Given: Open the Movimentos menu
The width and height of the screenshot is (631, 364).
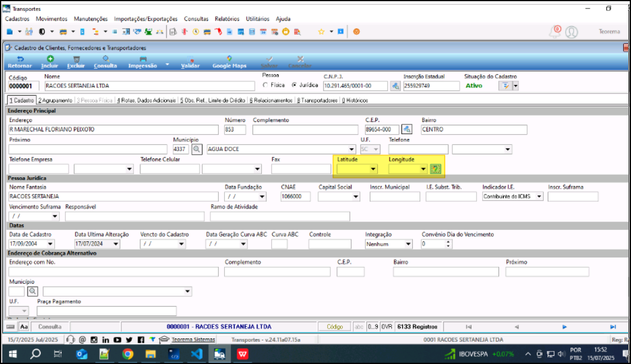Looking at the screenshot, I should tap(52, 19).
